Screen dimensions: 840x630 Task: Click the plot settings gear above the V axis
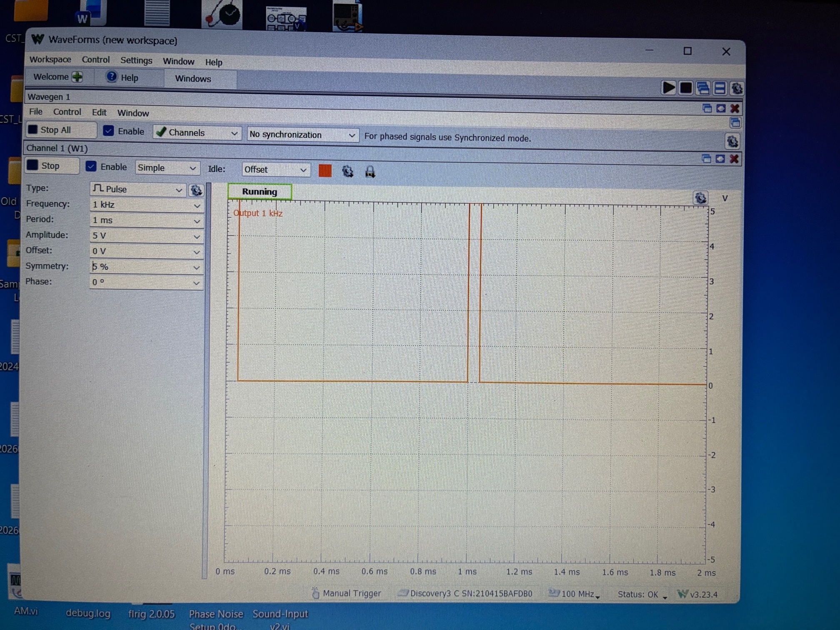(700, 197)
